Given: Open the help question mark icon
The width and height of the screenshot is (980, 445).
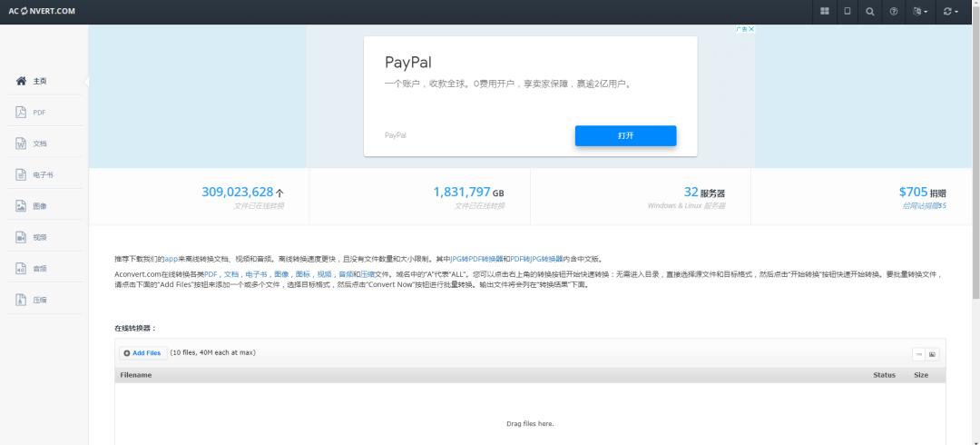Looking at the screenshot, I should pos(893,11).
